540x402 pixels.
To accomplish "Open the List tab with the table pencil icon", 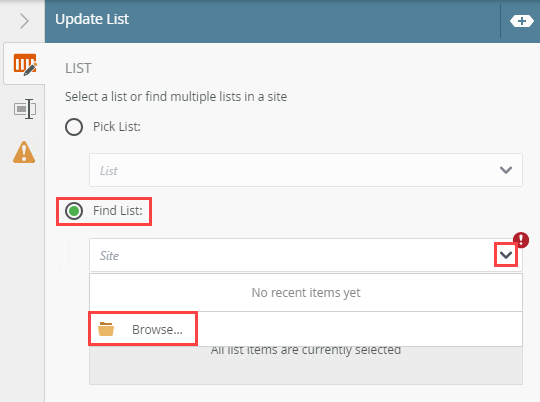I will click(24, 64).
